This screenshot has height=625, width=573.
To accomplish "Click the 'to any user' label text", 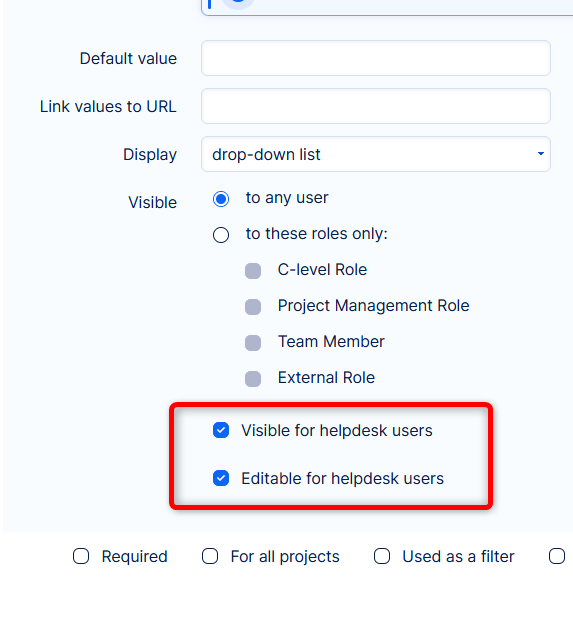I will 287,198.
